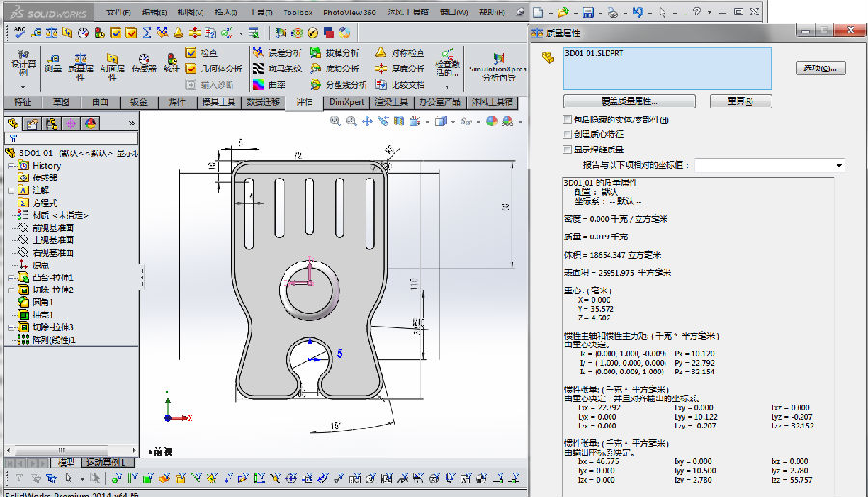Click the Measure (测量) tool icon
Viewport: 868px width, 497px height.
(x=53, y=61)
